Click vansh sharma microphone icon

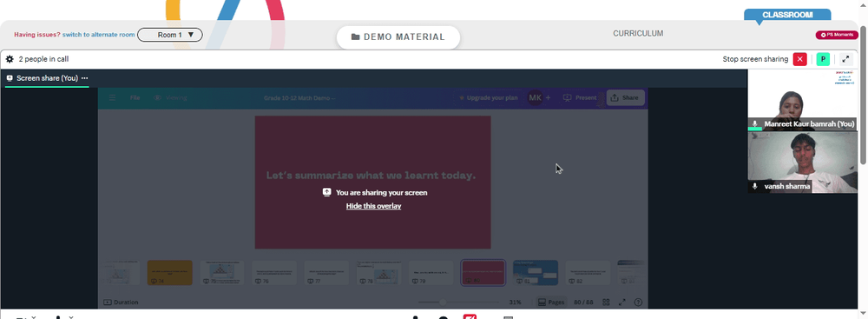pyautogui.click(x=754, y=186)
